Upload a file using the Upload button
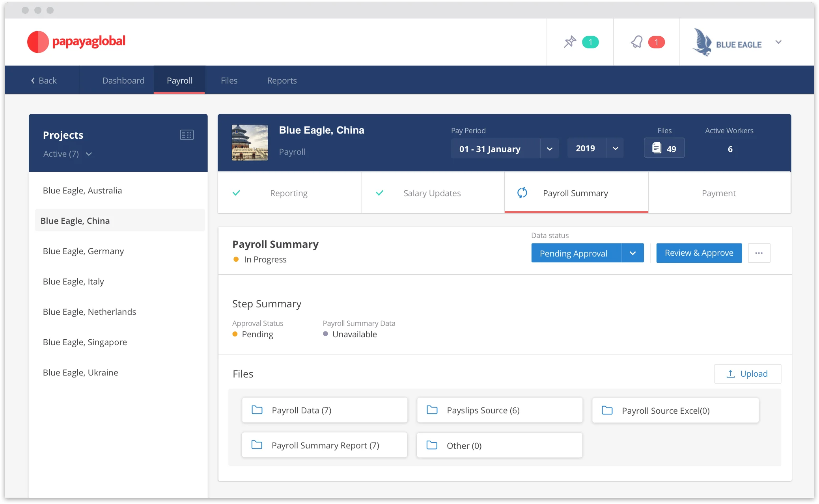 747,374
